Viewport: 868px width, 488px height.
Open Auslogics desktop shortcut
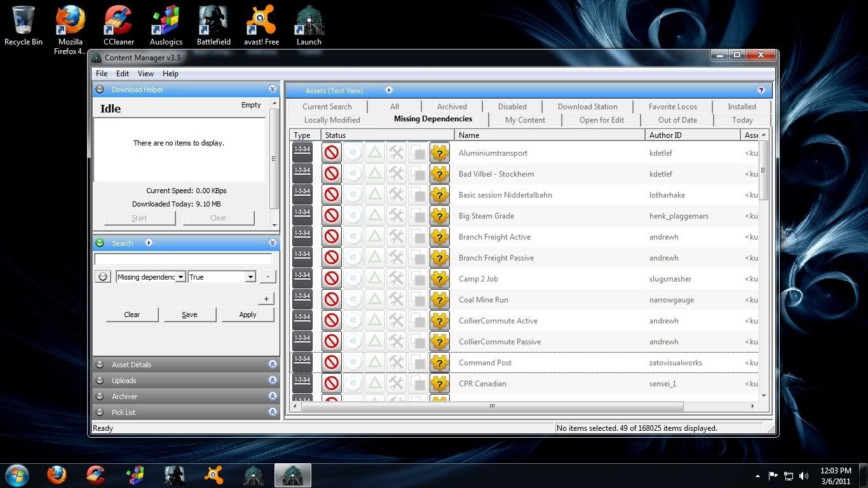[x=166, y=26]
